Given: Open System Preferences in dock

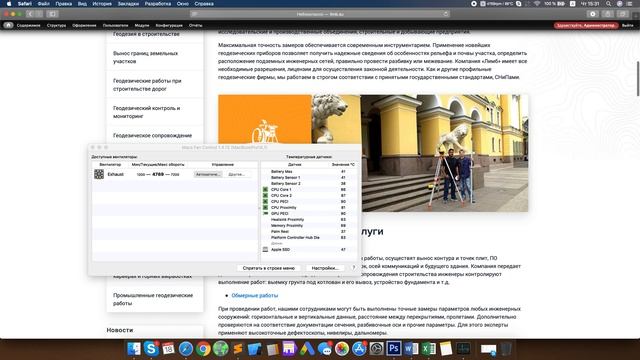Looking at the screenshot, I should (376, 349).
